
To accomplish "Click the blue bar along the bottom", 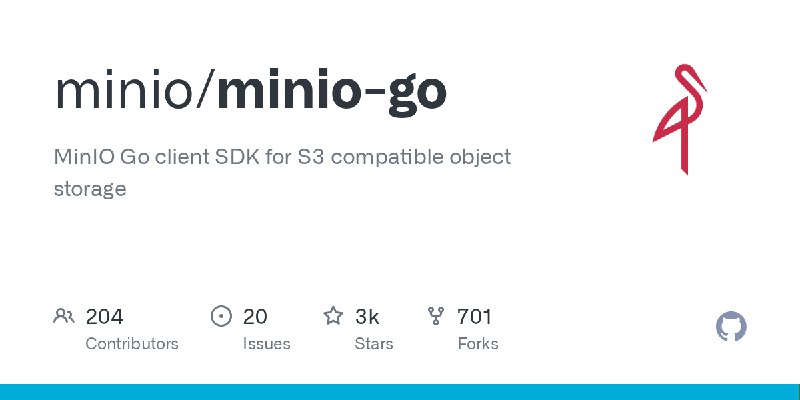I will 400,391.
